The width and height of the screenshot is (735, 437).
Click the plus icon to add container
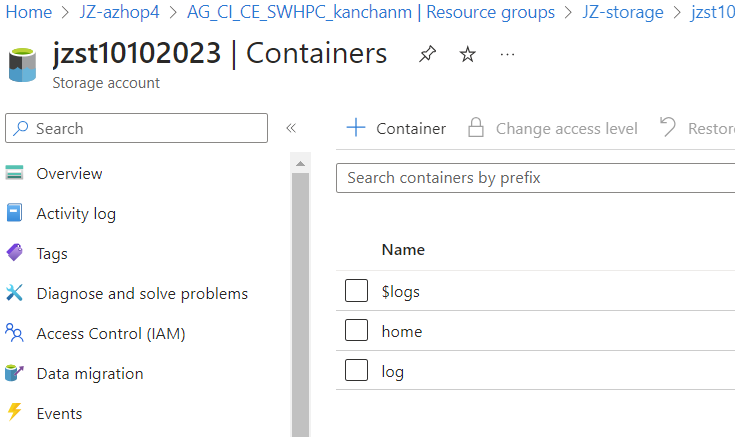pyautogui.click(x=356, y=128)
